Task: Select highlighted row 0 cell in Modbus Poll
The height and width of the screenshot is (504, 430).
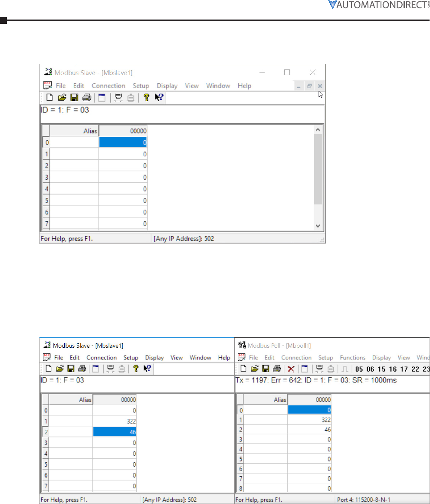Action: pyautogui.click(x=309, y=410)
